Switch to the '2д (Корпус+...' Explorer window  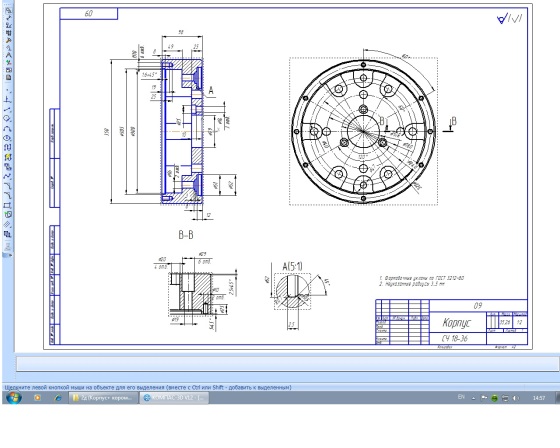coord(103,398)
